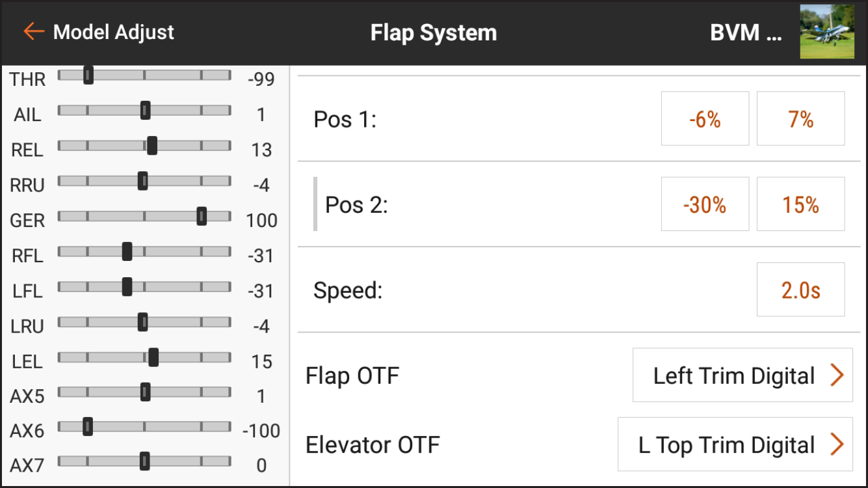Edit the Pos 1 left value of -6%
Screen dimensions: 868x488
click(x=704, y=118)
